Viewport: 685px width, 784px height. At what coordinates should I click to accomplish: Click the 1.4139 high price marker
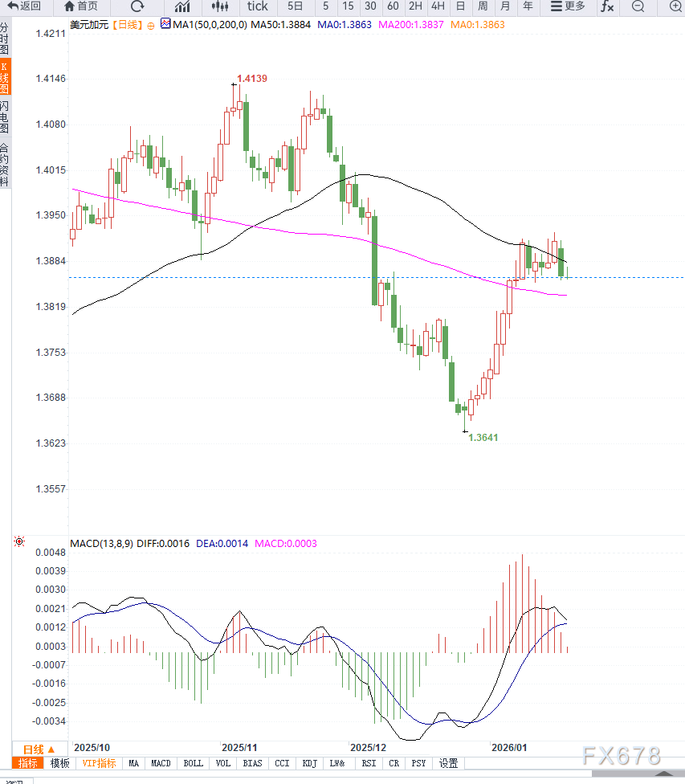point(251,79)
